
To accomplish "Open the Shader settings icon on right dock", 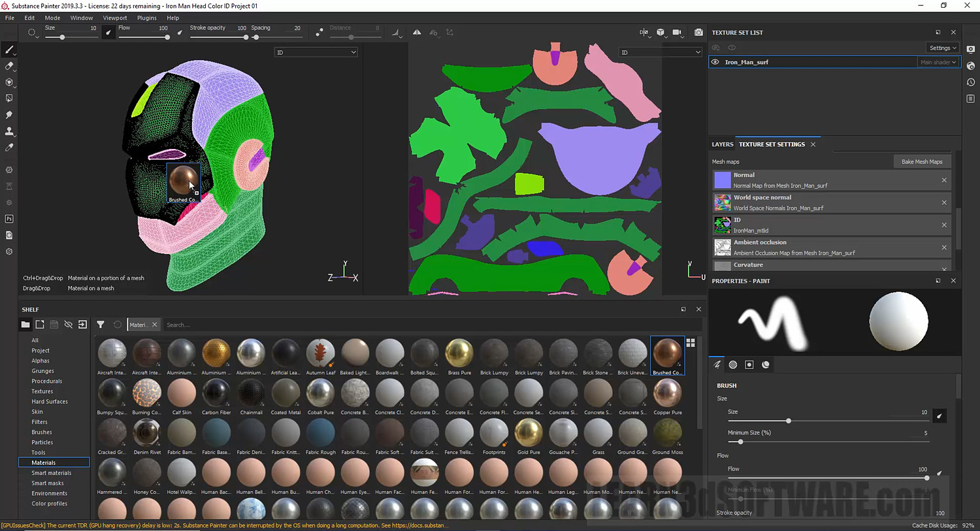I will pyautogui.click(x=970, y=66).
